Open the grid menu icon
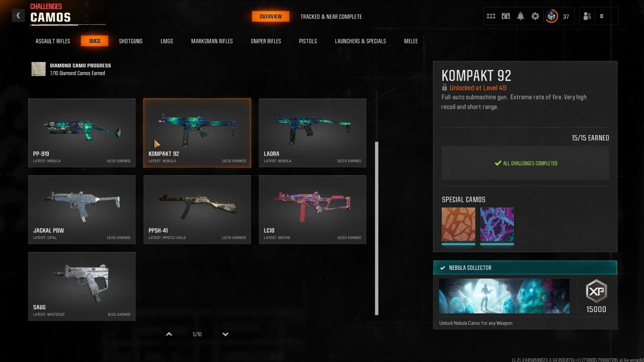This screenshot has width=644, height=362. tap(491, 16)
